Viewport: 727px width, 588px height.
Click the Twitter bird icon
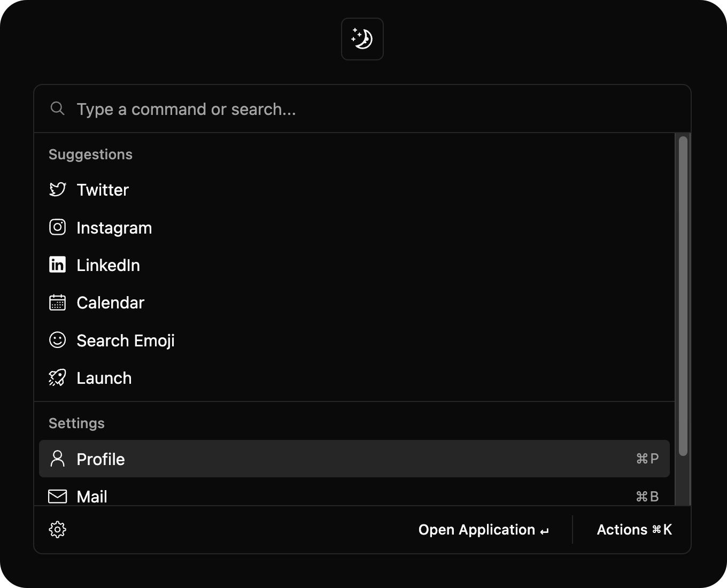(58, 189)
